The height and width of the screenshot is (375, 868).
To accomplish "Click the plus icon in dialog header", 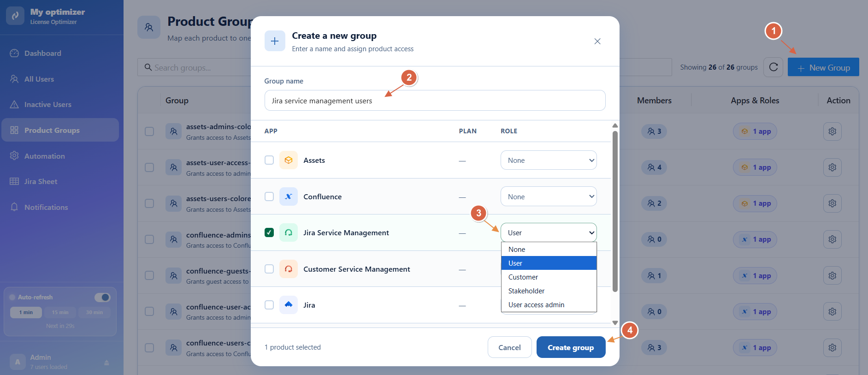I will click(x=275, y=41).
